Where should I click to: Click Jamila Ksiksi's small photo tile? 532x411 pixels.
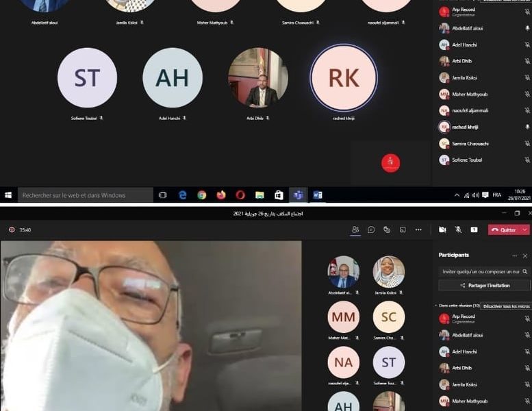point(389,272)
